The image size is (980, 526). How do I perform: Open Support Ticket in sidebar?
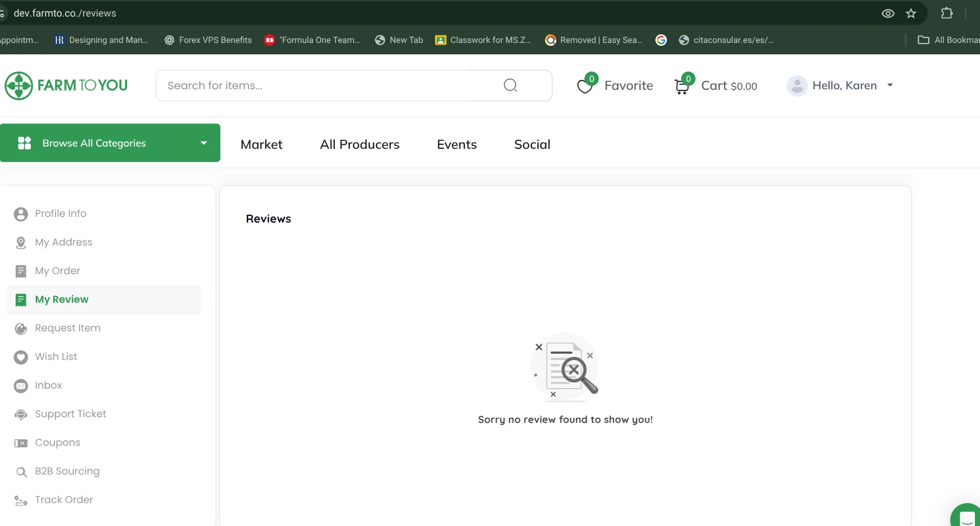coord(70,414)
